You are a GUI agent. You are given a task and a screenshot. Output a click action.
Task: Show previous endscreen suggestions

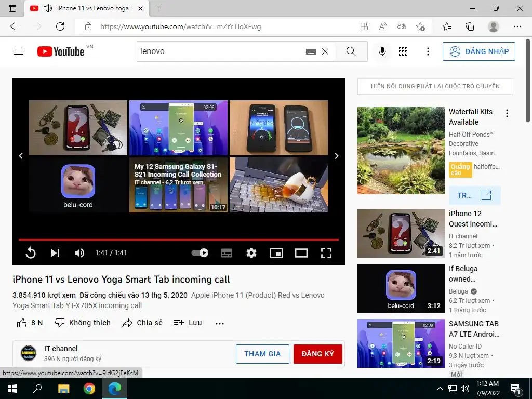click(x=21, y=156)
